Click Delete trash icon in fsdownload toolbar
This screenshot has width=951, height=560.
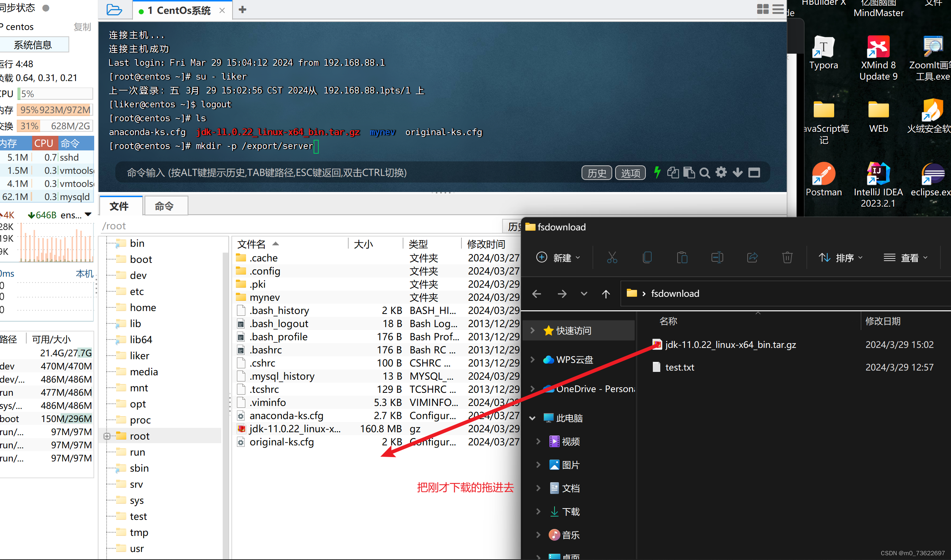787,258
